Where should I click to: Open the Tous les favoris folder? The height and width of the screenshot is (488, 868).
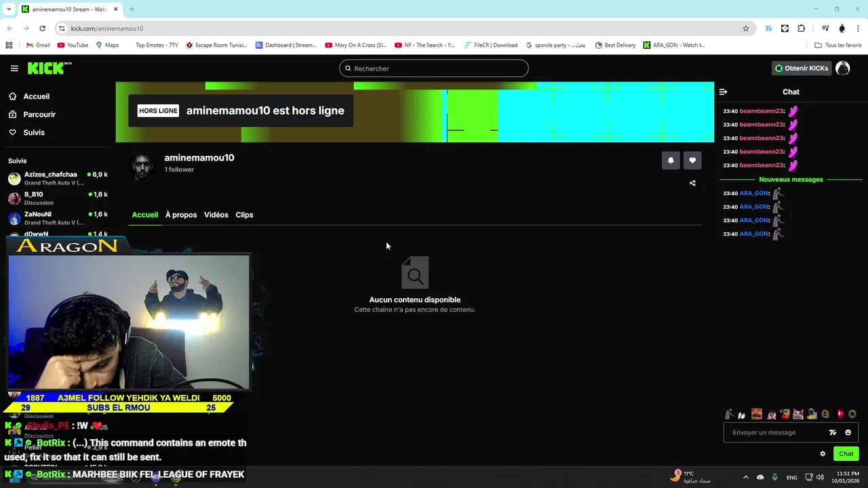pos(838,45)
